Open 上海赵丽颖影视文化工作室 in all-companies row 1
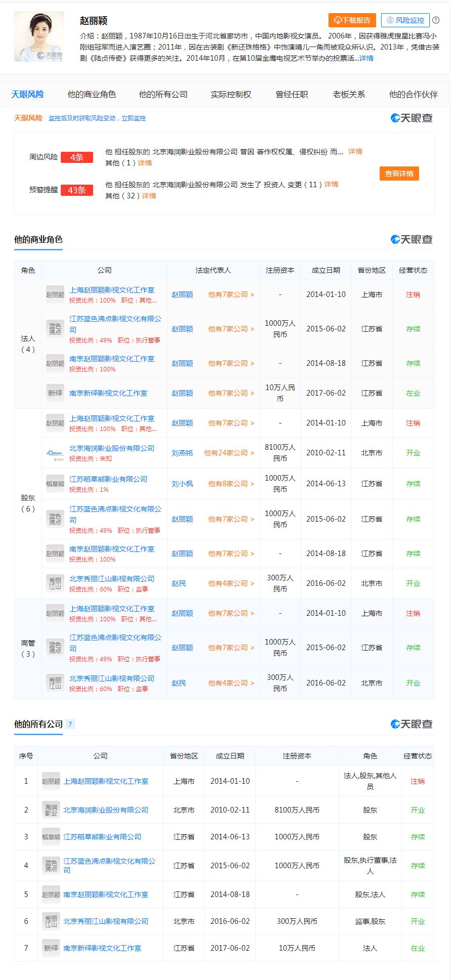The width and height of the screenshot is (451, 980). pyautogui.click(x=106, y=781)
